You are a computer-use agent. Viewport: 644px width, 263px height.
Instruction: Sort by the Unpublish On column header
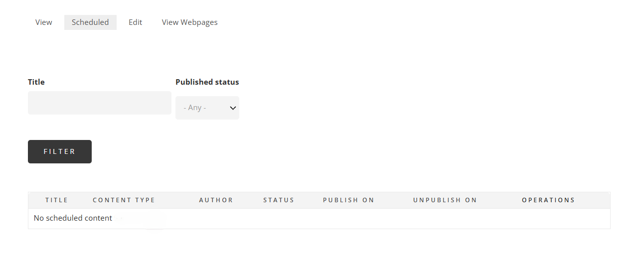pyautogui.click(x=445, y=200)
